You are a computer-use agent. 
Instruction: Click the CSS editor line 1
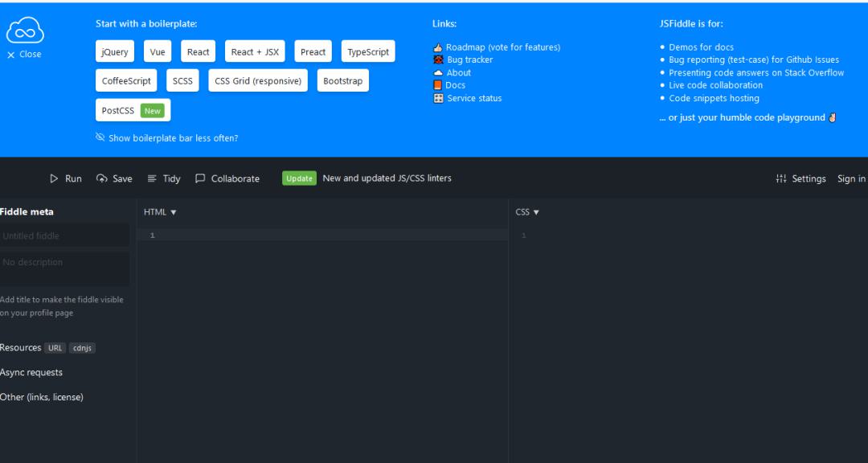[x=688, y=236]
